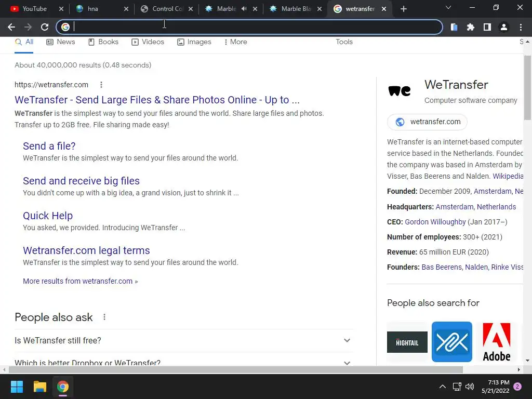Open the Extensions puzzle icon

pyautogui.click(x=471, y=27)
